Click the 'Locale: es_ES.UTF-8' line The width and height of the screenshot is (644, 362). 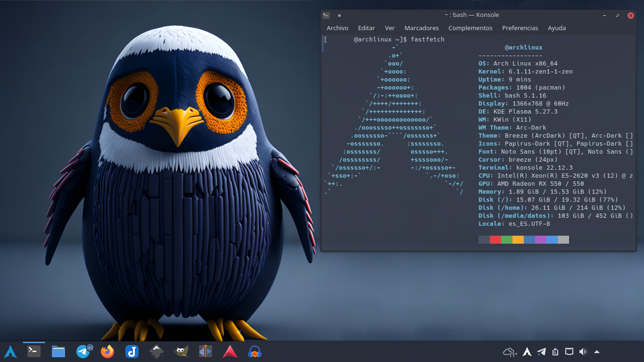pos(514,224)
